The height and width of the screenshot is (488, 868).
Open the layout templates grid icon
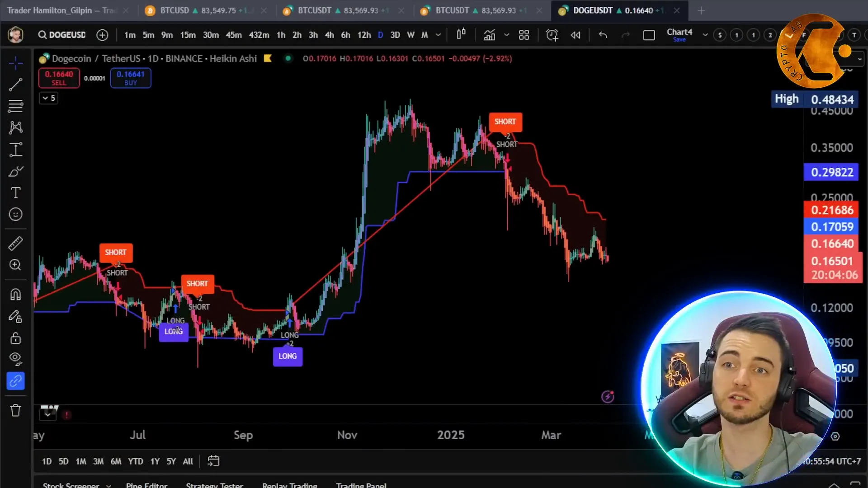pos(524,35)
